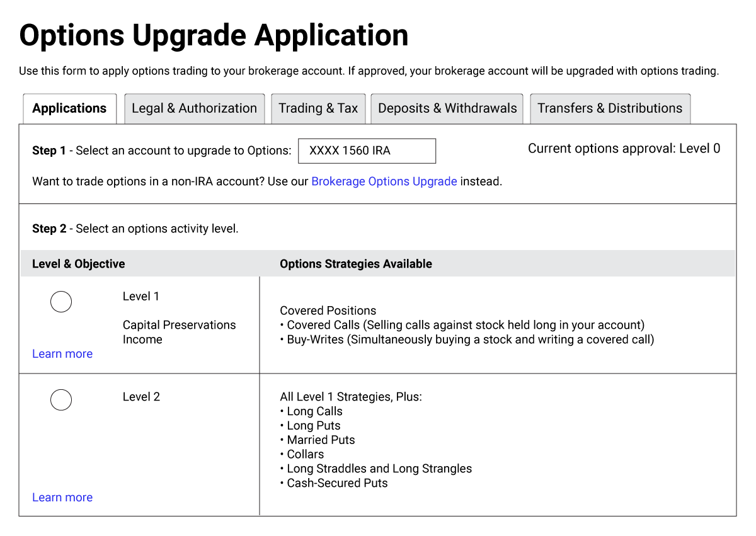Click Learn more under Level 2
The image size is (756, 536).
pos(62,498)
